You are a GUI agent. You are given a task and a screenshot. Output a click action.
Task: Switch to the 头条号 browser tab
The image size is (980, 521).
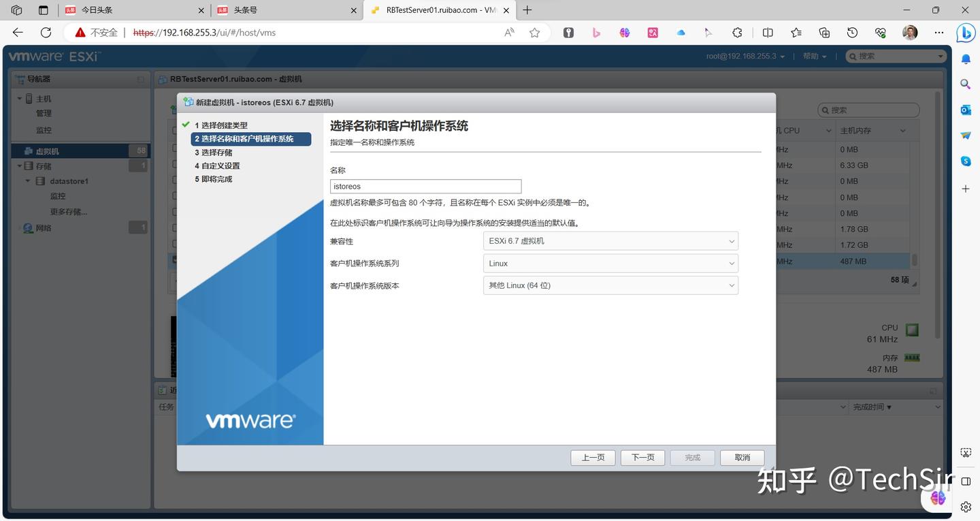287,10
